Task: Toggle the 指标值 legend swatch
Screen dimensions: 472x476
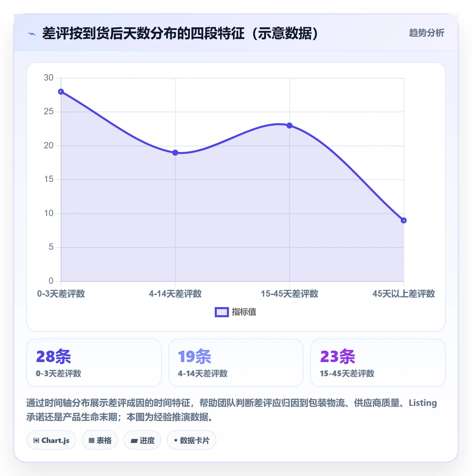Action: [222, 312]
